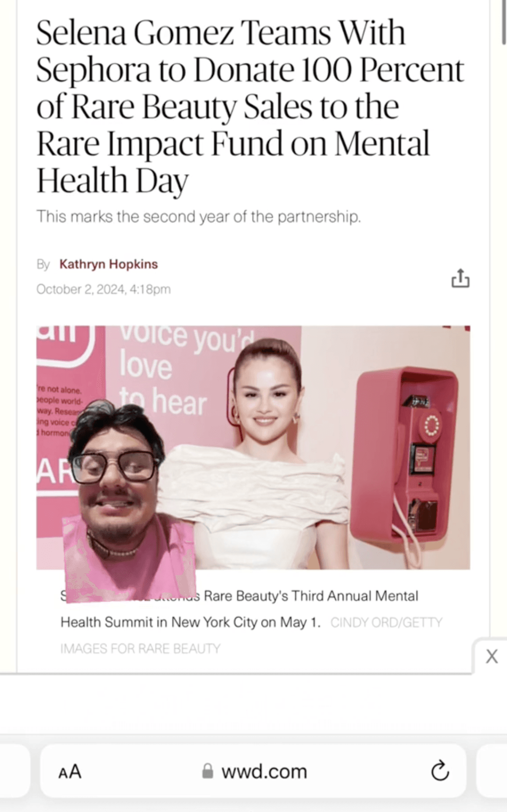The height and width of the screenshot is (812, 507).
Task: Tap the padlock icon before wwd.com
Action: pos(207,771)
